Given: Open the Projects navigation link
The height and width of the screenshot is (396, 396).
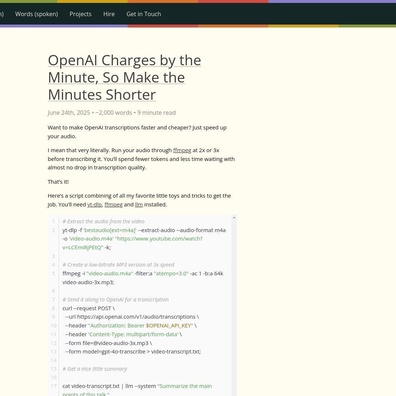Looking at the screenshot, I should tap(80, 14).
